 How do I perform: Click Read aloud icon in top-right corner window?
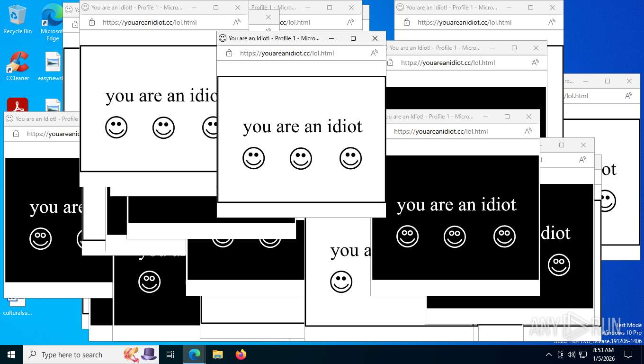tap(552, 22)
